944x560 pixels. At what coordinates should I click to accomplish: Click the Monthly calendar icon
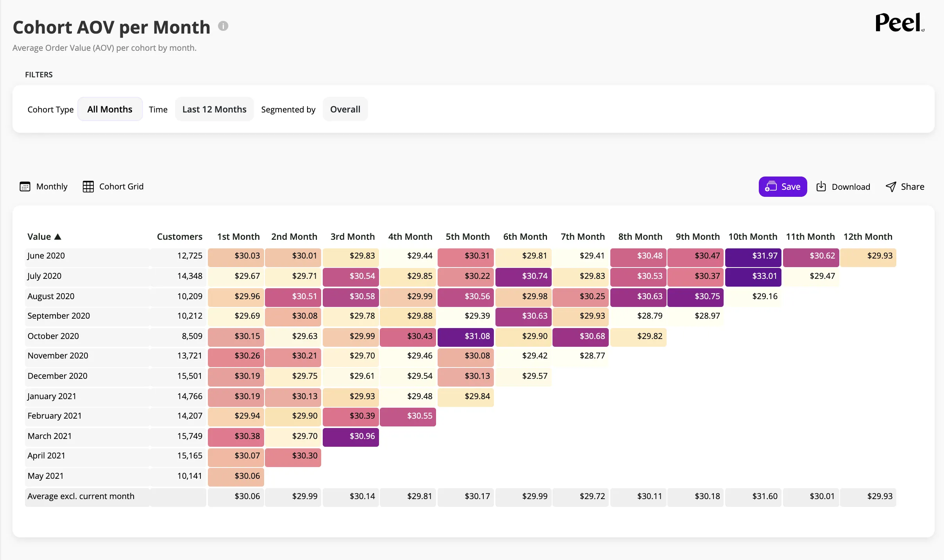[x=25, y=187]
